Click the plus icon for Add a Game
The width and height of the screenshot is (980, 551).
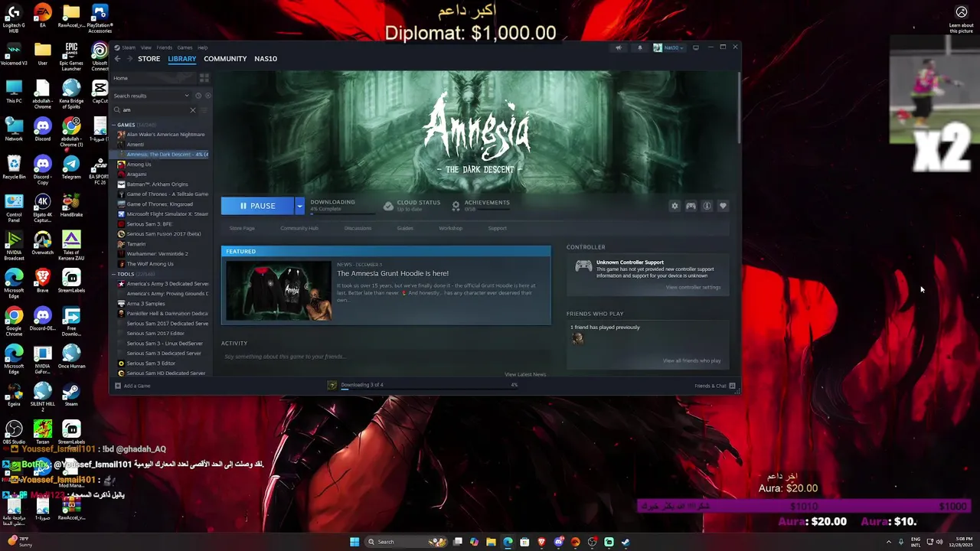pyautogui.click(x=117, y=386)
